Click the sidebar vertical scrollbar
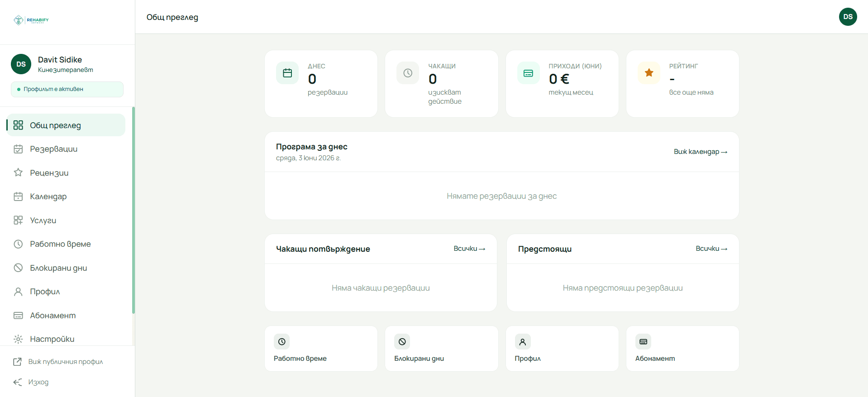The height and width of the screenshot is (397, 868). click(x=134, y=210)
